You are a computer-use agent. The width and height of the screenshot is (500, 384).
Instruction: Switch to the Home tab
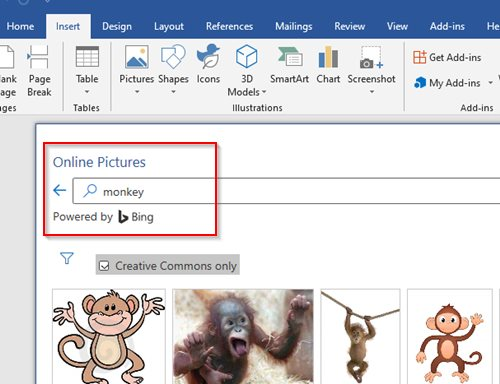click(20, 26)
